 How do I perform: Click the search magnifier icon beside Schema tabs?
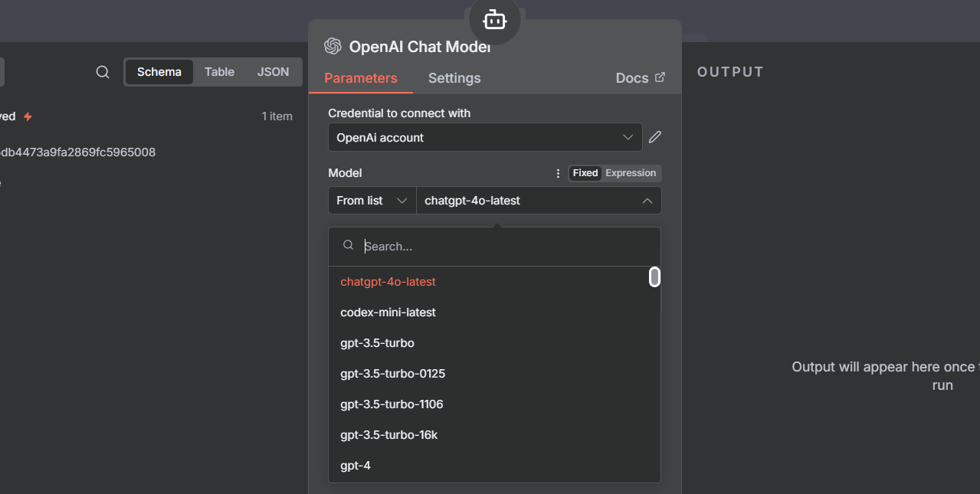point(102,71)
